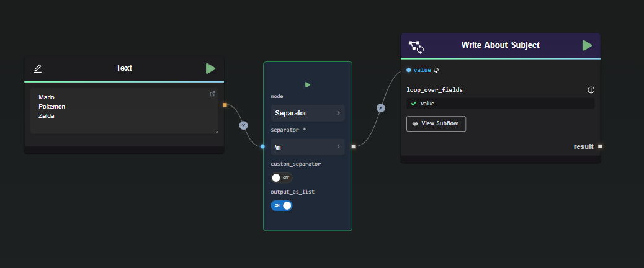Run the split node with small play icon

click(307, 84)
